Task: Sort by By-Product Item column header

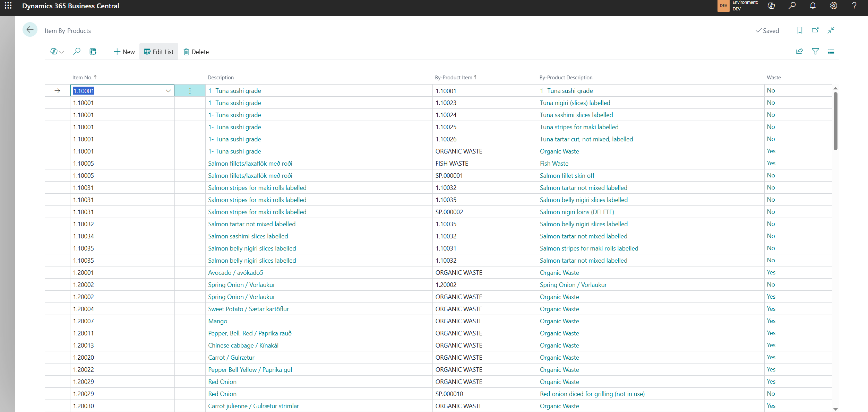Action: 453,78
